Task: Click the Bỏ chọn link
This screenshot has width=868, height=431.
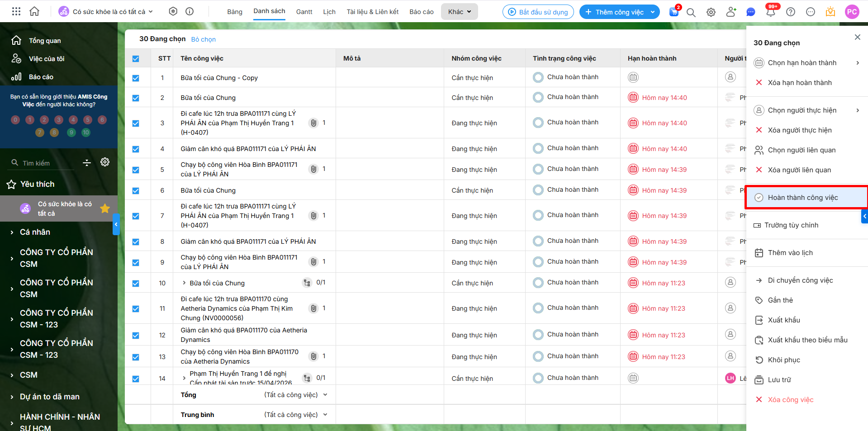Action: [203, 39]
